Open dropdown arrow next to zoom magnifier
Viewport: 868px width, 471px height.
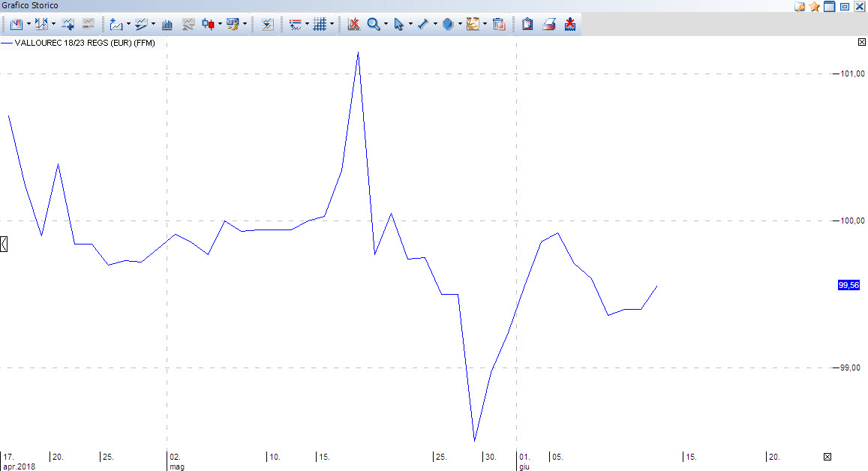point(386,24)
